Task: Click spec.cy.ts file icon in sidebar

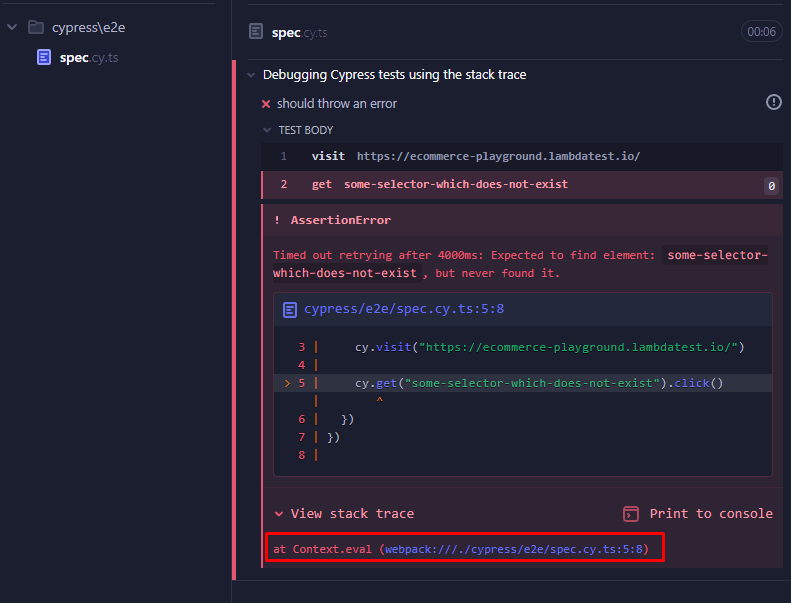Action: tap(44, 57)
